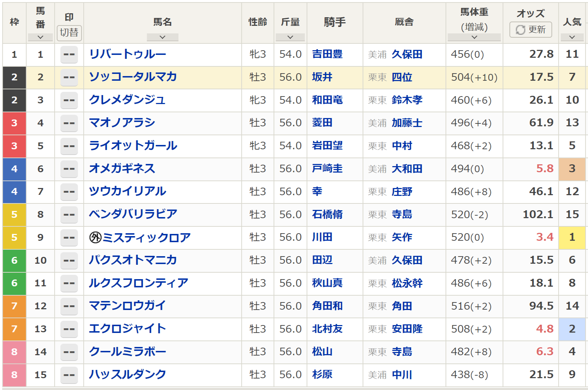Open trainer 加藤士 stable link
The width and height of the screenshot is (588, 390).
point(407,123)
